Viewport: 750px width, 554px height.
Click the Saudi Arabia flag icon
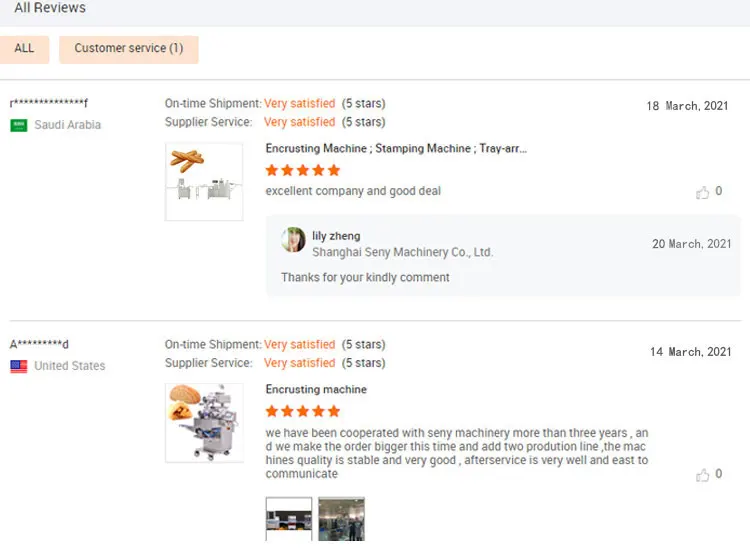19,125
